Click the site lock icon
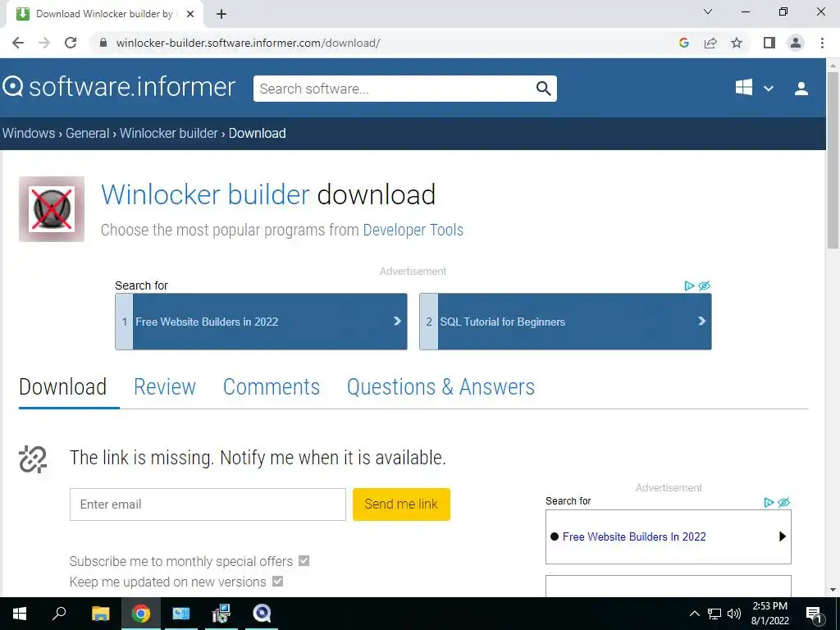 click(103, 43)
